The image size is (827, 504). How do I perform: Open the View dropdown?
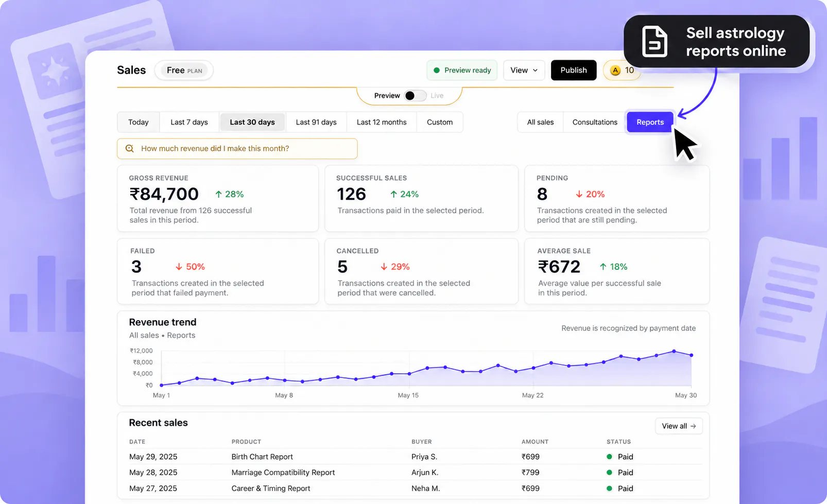pos(524,71)
